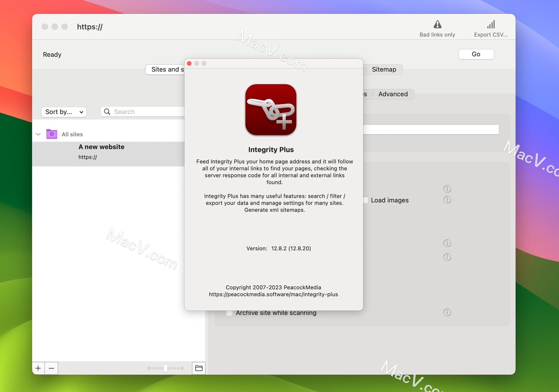Screen dimensions: 559x392
Task: Click the starting URL input field
Action: click(x=431, y=130)
